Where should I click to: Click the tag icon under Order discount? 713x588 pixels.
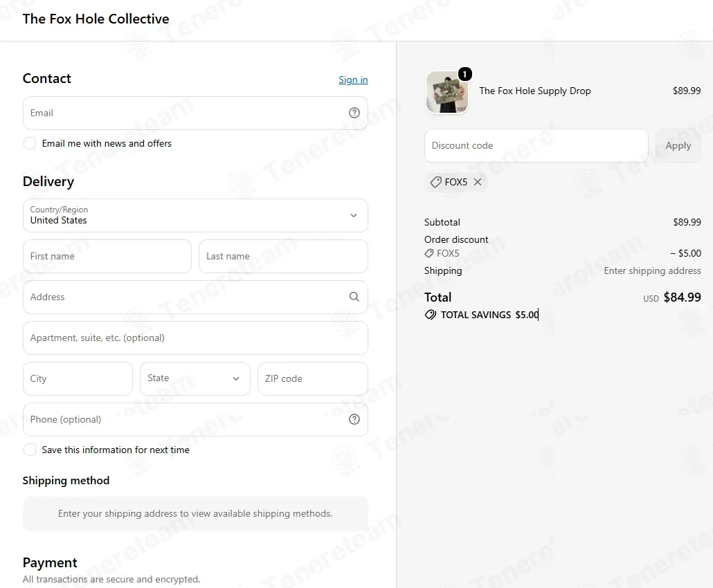tap(428, 253)
